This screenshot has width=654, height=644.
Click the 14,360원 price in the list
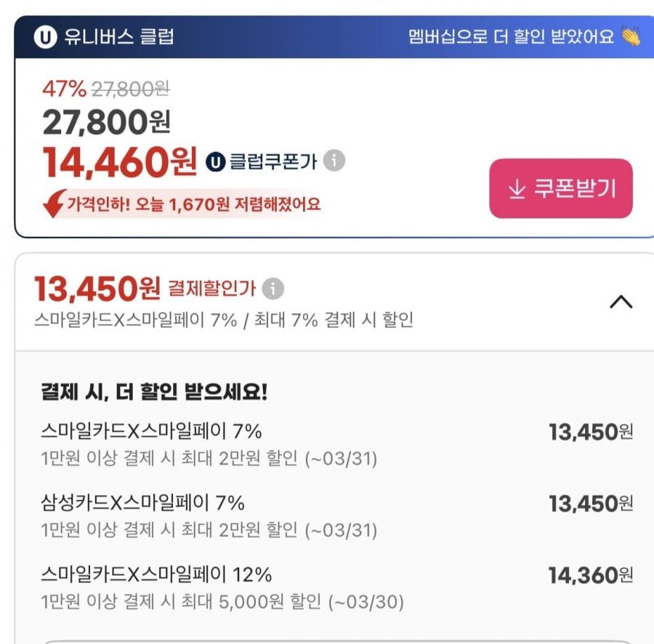[589, 576]
